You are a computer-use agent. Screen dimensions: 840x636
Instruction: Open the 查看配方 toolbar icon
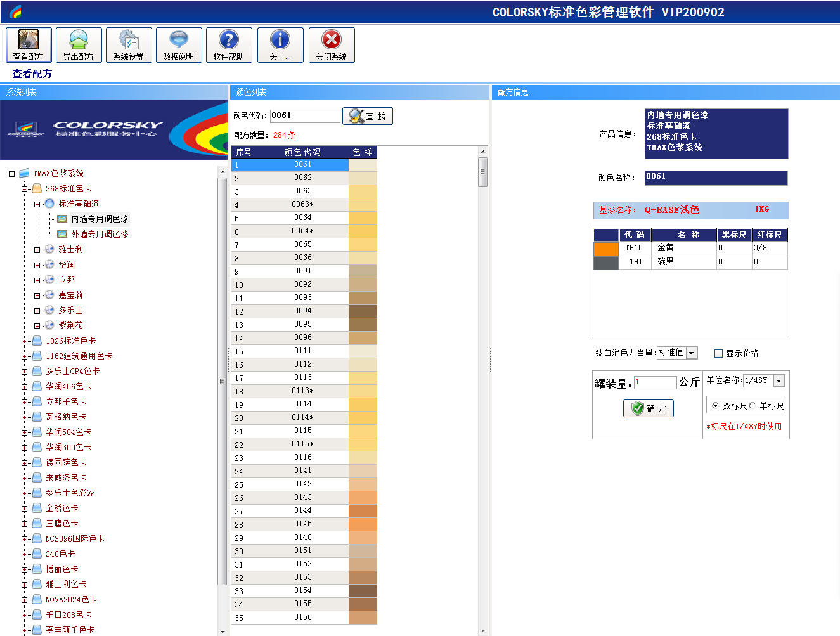29,45
